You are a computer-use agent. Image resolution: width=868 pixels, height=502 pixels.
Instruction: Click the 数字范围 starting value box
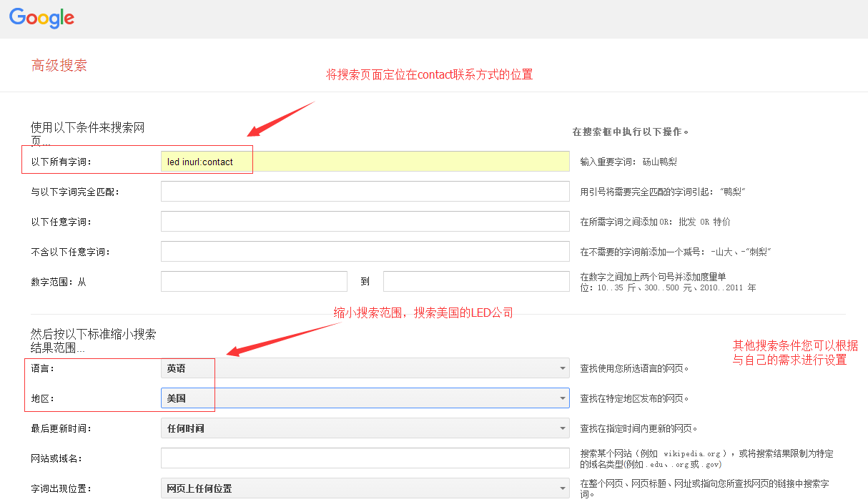click(253, 282)
